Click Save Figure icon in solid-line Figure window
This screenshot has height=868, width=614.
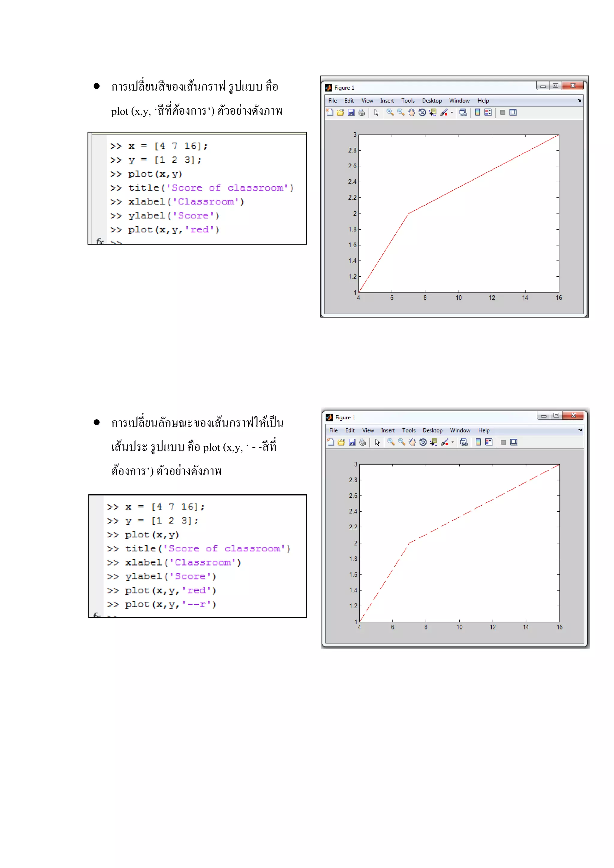351,112
